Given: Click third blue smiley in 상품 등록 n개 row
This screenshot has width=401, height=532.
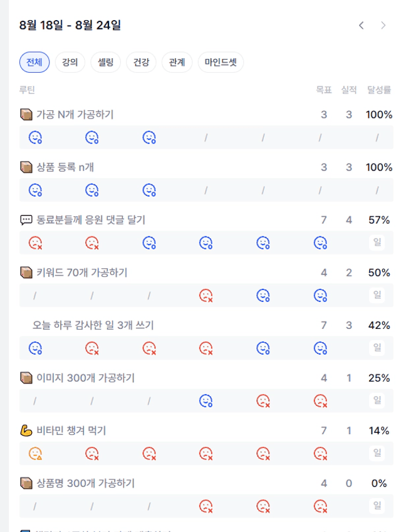Looking at the screenshot, I should [149, 190].
